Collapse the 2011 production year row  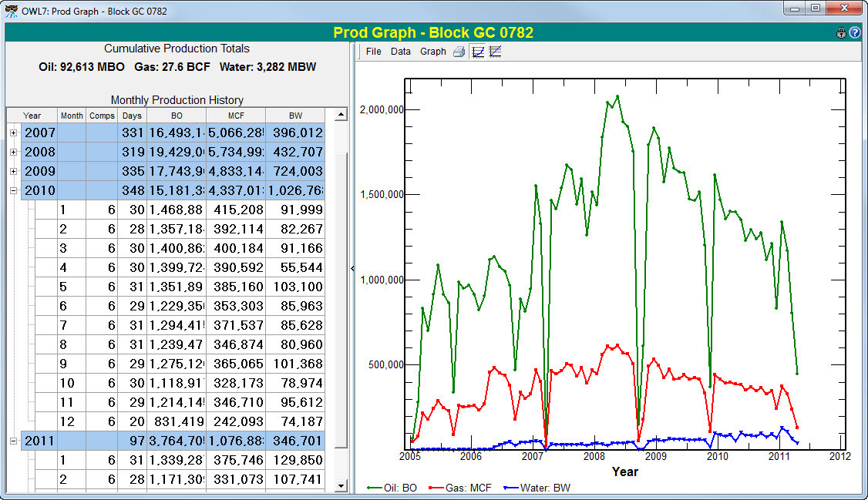point(13,441)
